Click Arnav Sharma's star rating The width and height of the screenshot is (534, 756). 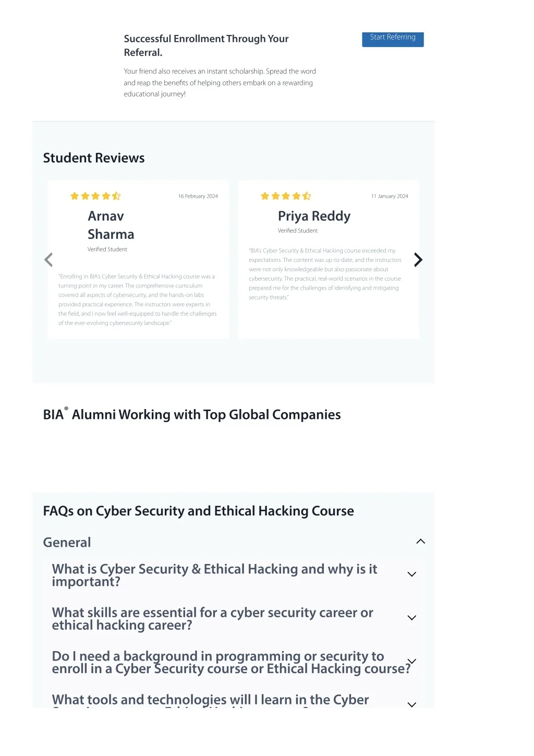[x=95, y=196]
